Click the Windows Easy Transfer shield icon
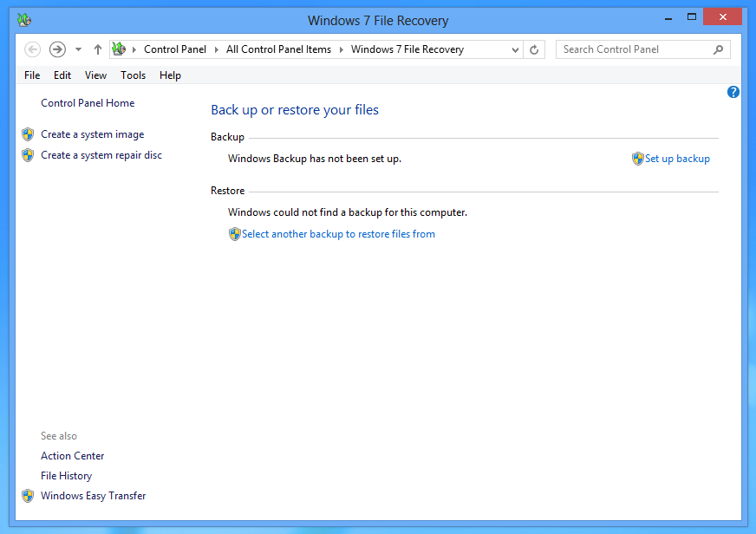This screenshot has width=756, height=534. [28, 496]
